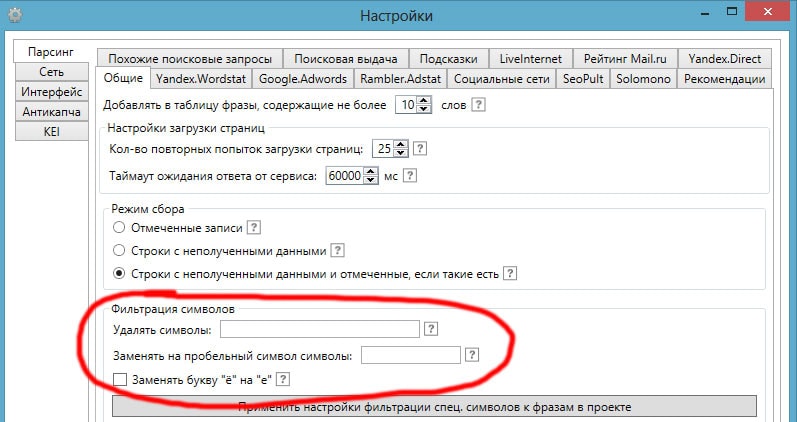Open help for rows with missing data and marked
The height and width of the screenshot is (422, 797).
pyautogui.click(x=510, y=274)
